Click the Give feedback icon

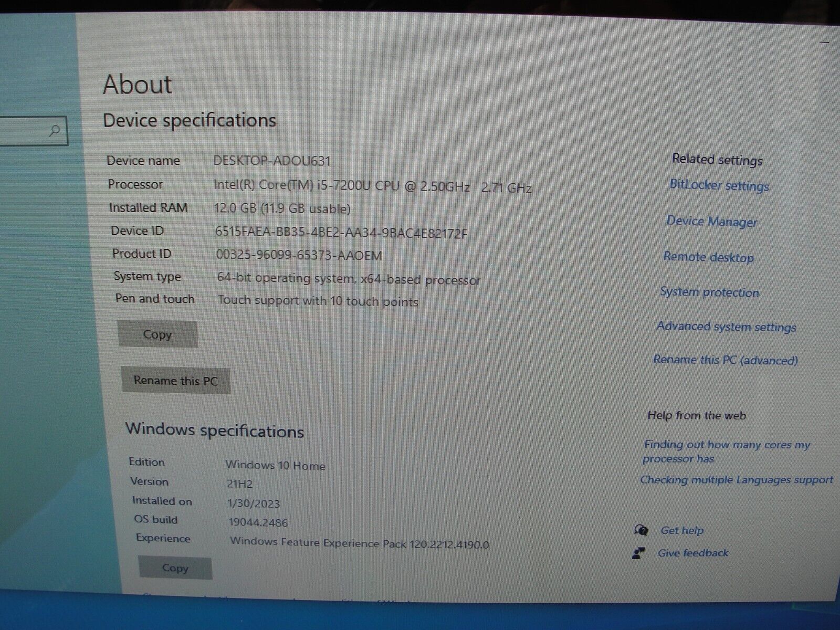639,553
